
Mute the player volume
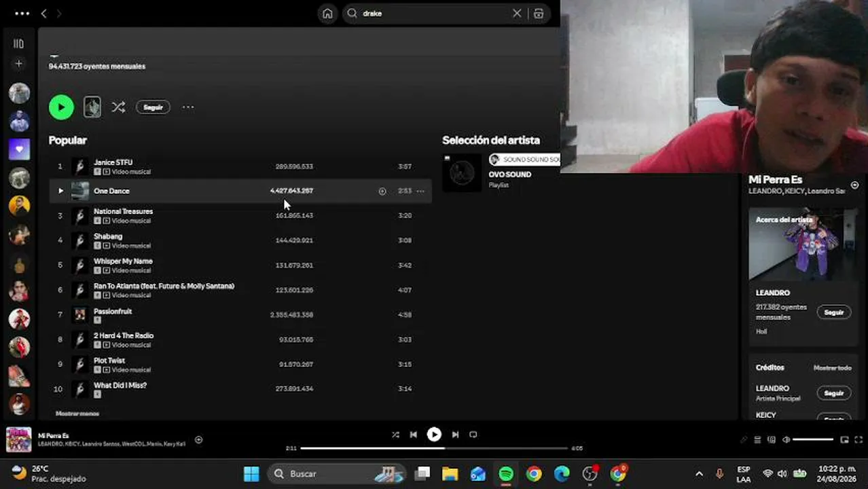[x=786, y=439]
